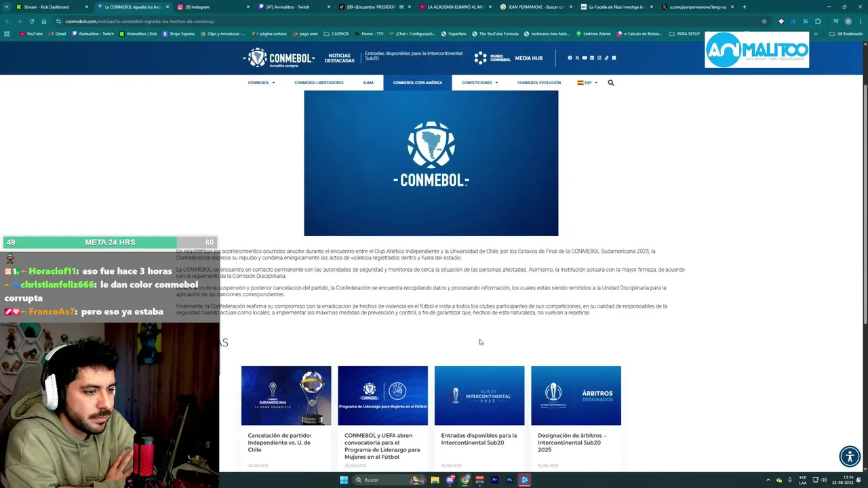The image size is (868, 488).
Task: Open CONMEBOL's LinkedIn icon in header
Action: [x=591, y=58]
